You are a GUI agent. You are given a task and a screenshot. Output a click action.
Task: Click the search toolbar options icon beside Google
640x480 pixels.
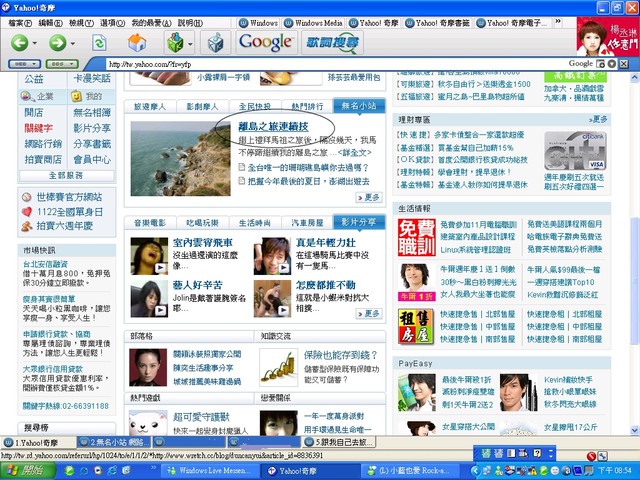tap(600, 64)
